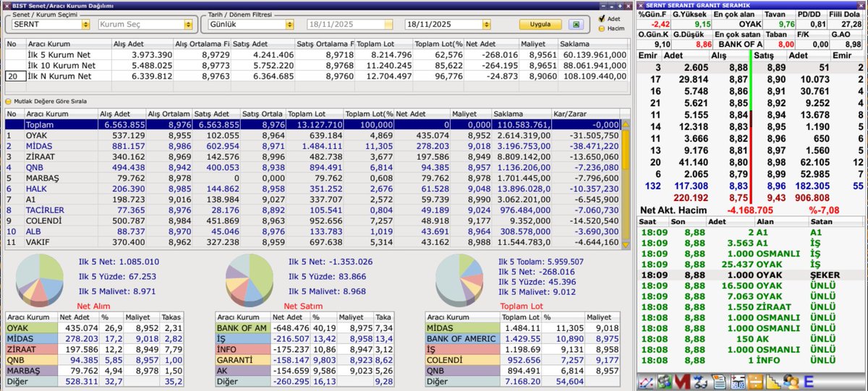Click the calculator table icon in bottom toolbar
This screenshot has width=868, height=391.
click(738, 382)
